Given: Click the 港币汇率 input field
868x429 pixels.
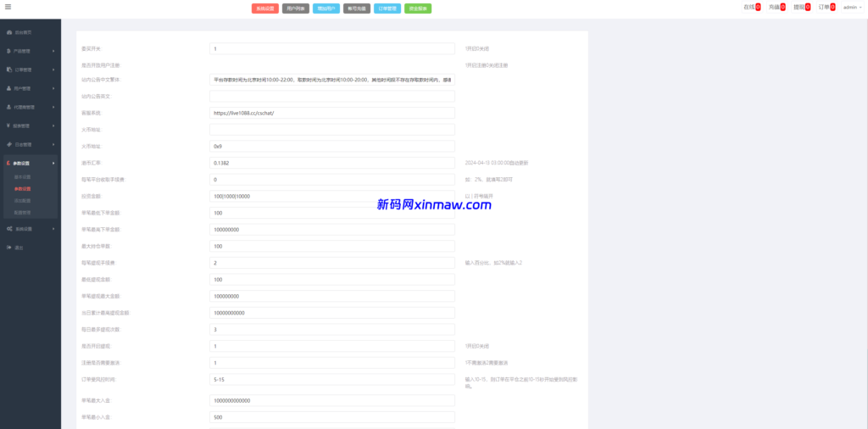Looking at the screenshot, I should (331, 163).
